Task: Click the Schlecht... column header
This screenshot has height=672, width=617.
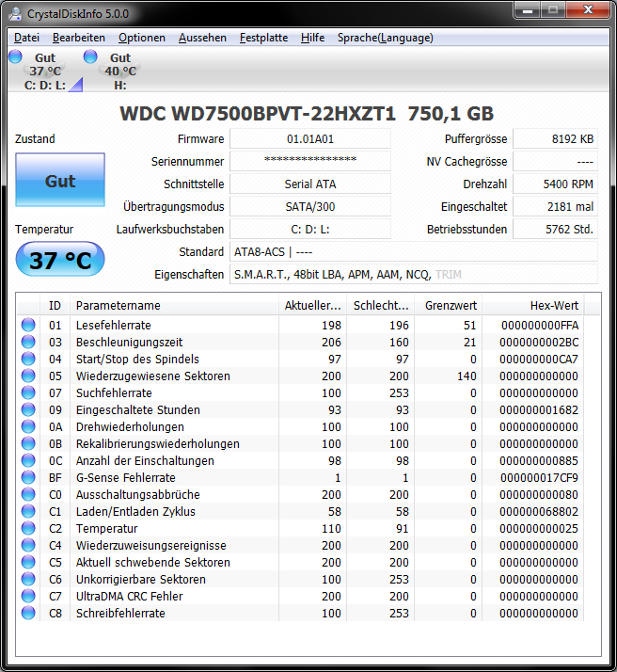Action: point(381,305)
